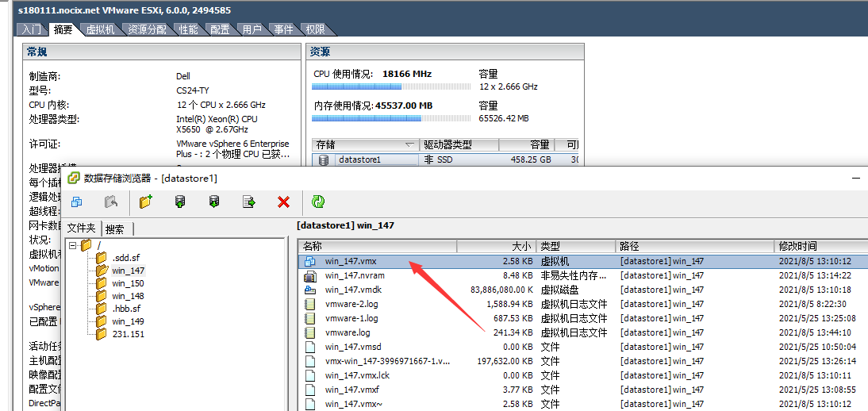The width and height of the screenshot is (868, 411).
Task: Click the win_147.vmdk virtual disk icon
Action: [310, 290]
